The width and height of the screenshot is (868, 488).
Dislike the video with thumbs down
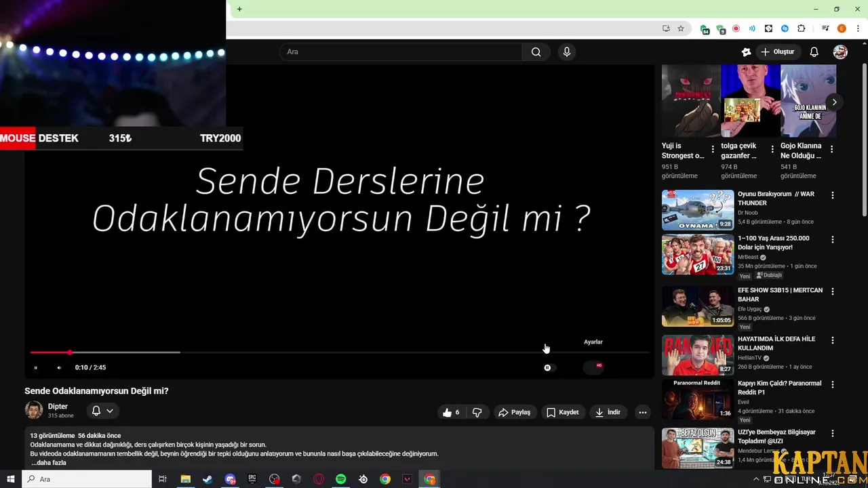pos(477,412)
